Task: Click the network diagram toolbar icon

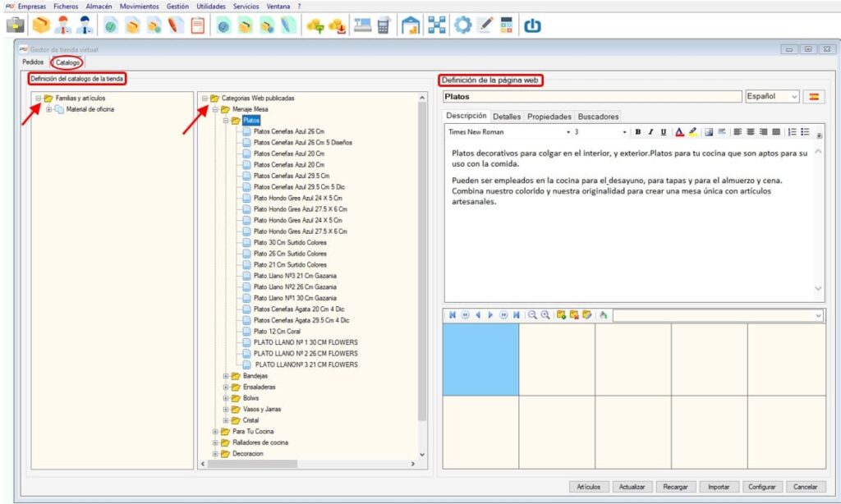Action: (x=437, y=25)
